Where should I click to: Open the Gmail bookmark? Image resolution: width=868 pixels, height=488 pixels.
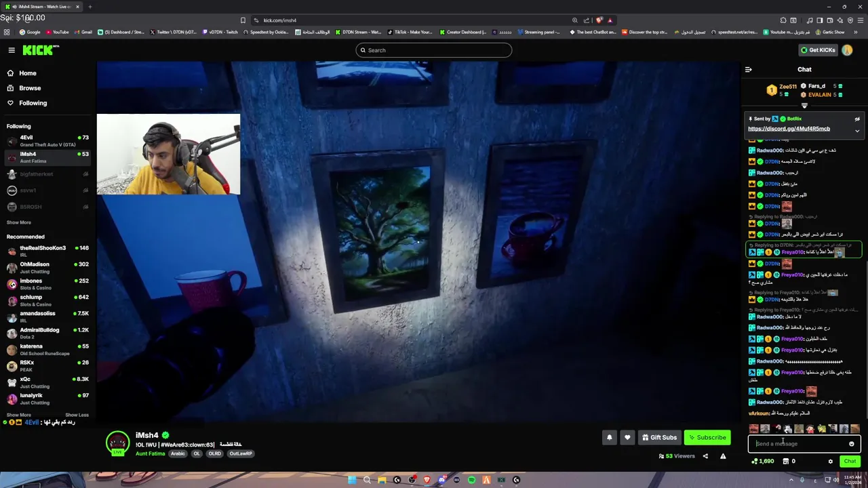(x=83, y=32)
